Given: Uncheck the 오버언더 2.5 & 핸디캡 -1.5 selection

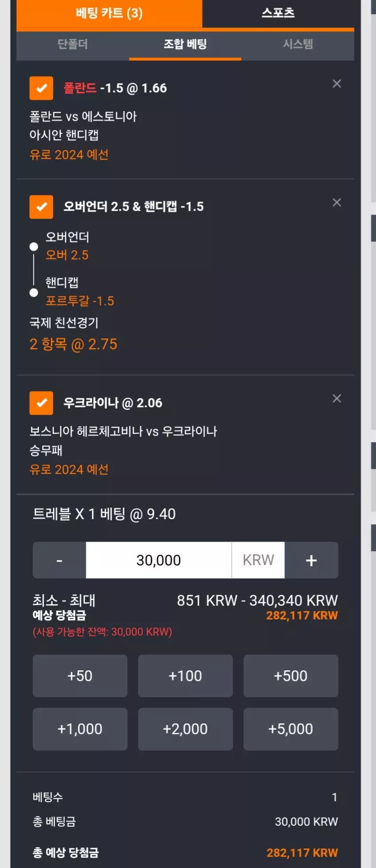Looking at the screenshot, I should [41, 206].
